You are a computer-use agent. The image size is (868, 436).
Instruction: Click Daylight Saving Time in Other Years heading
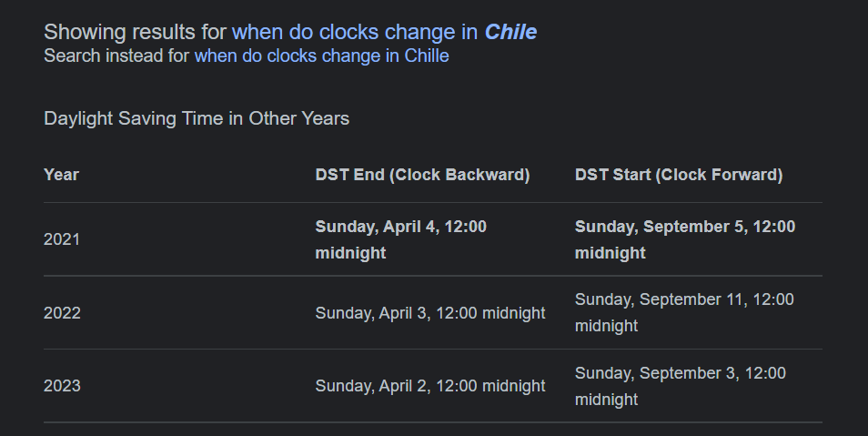pos(197,118)
